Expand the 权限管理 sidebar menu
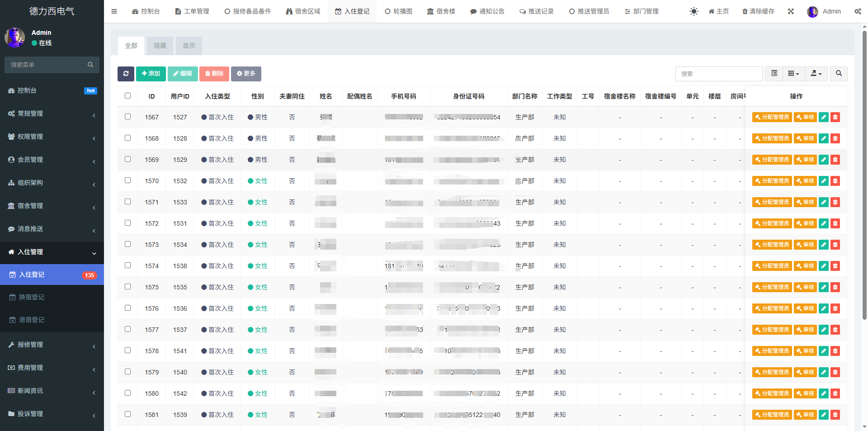Image resolution: width=868 pixels, height=431 pixels. 52,137
